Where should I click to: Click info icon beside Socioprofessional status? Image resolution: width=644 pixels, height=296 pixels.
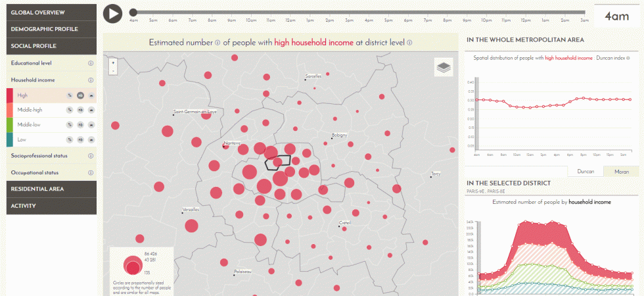click(91, 156)
